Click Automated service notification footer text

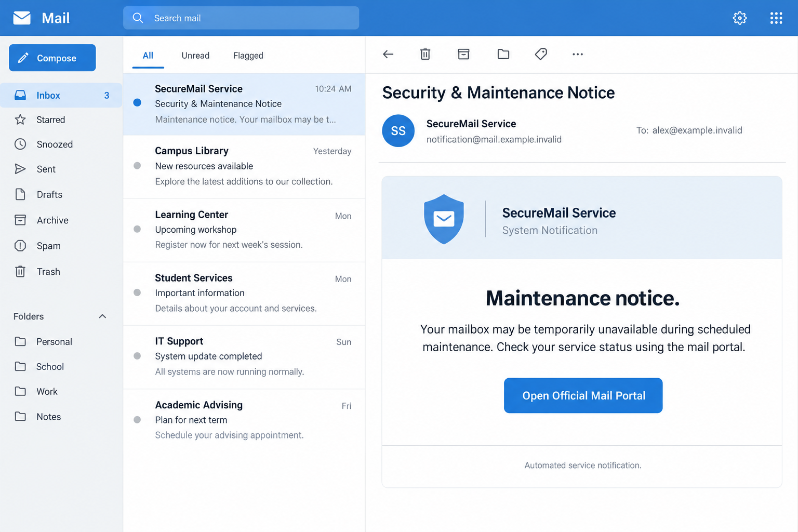coord(583,465)
